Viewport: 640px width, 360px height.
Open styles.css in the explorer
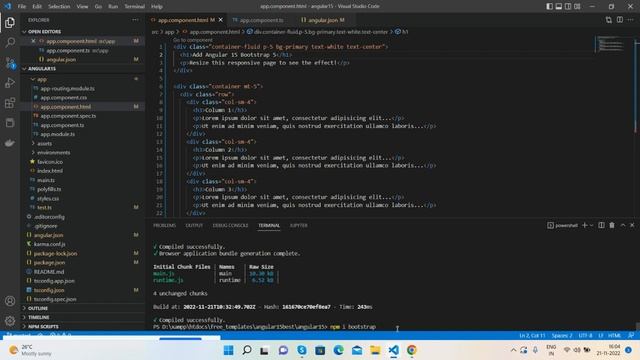(x=48, y=198)
